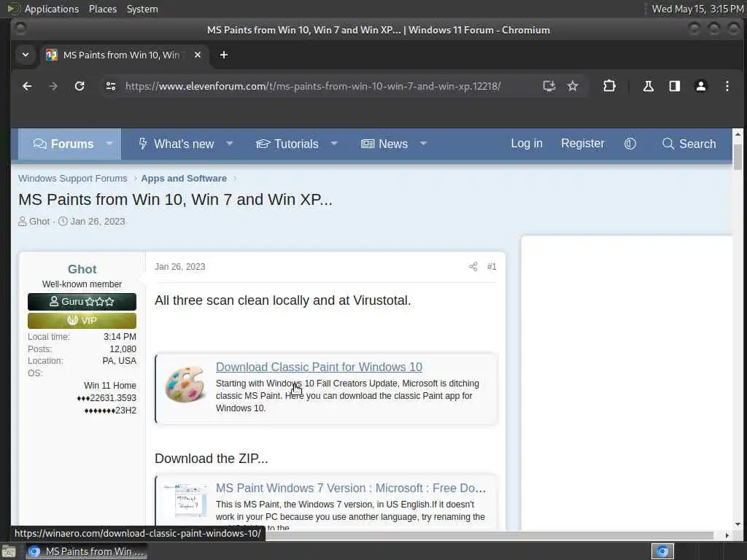Open the profile avatar icon
The image size is (747, 560).
(x=701, y=86)
